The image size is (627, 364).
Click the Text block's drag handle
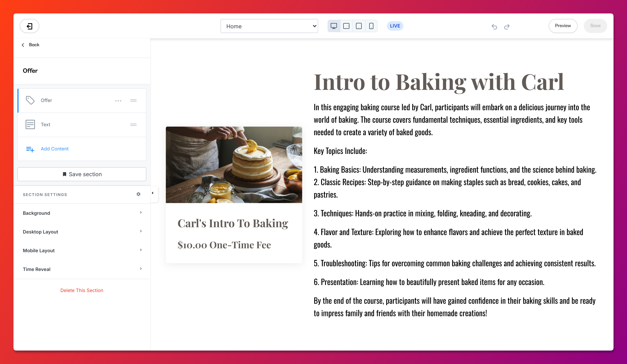133,125
